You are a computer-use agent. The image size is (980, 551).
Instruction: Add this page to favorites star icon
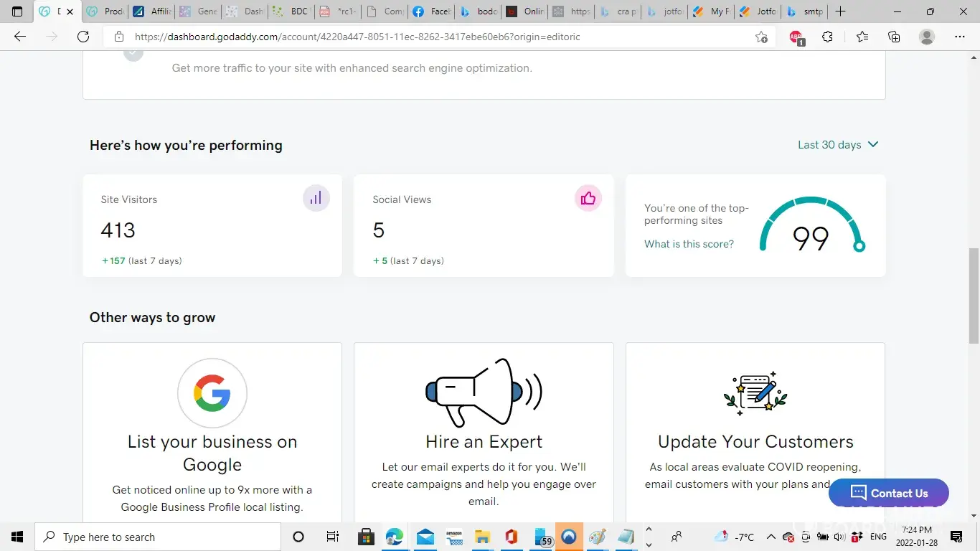click(x=761, y=37)
